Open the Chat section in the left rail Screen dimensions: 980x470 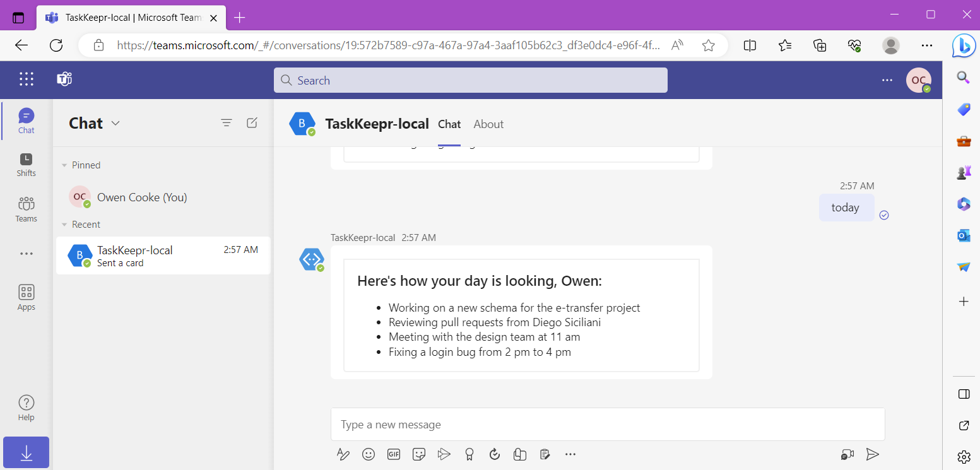(x=26, y=120)
